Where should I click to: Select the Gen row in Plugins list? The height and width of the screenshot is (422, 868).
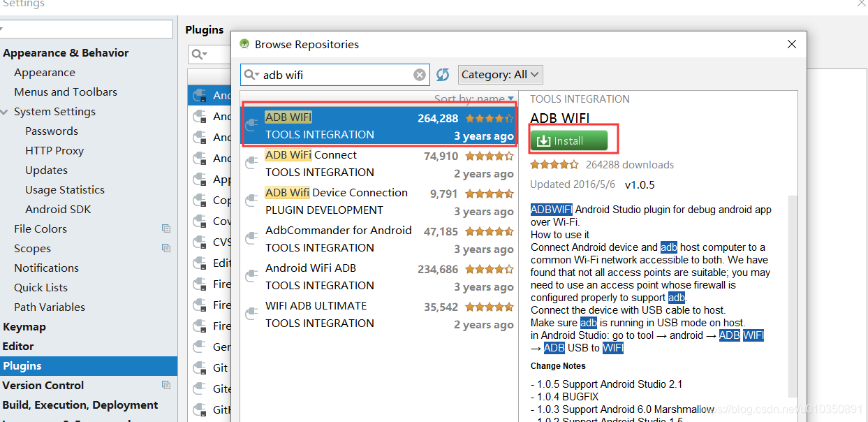tap(209, 347)
